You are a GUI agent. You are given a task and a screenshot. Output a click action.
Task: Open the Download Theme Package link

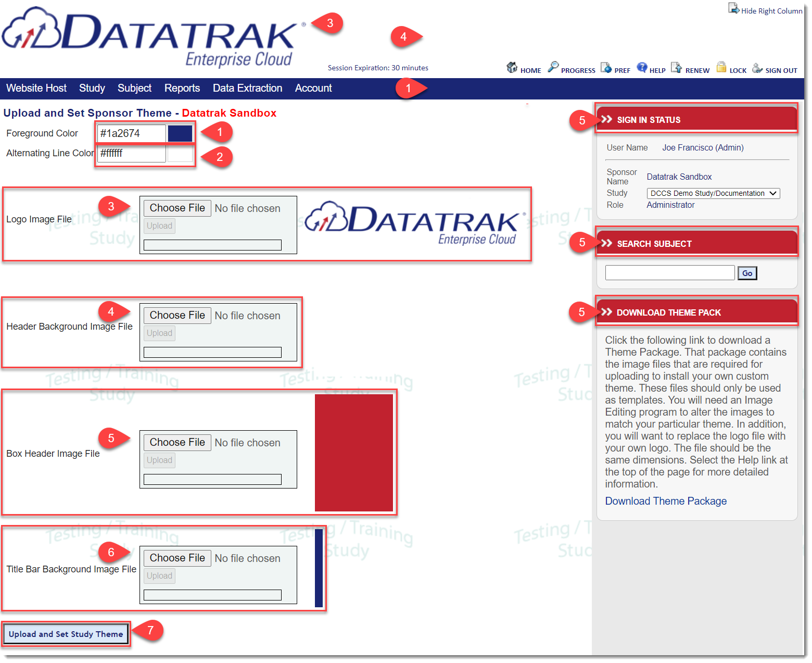tap(666, 501)
